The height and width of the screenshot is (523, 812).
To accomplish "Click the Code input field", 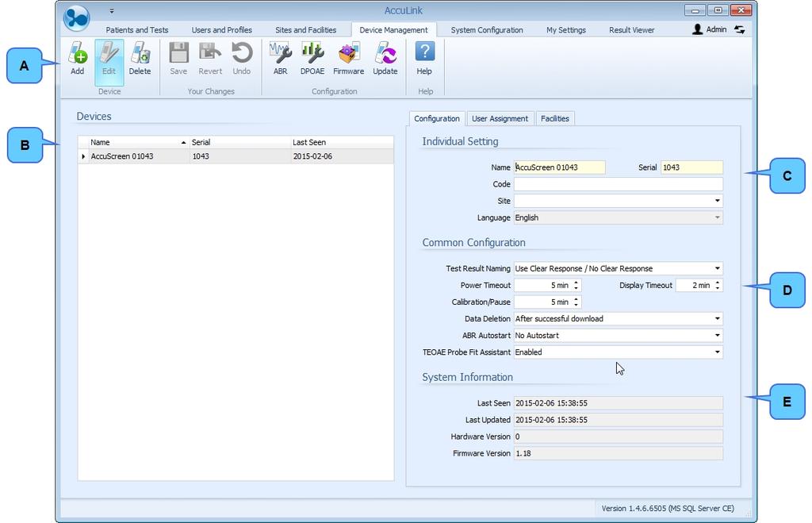I will pos(619,184).
